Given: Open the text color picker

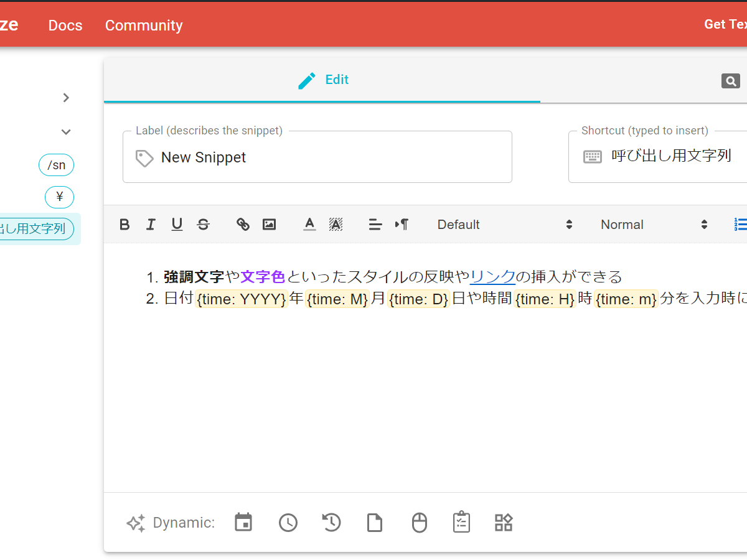Looking at the screenshot, I should pyautogui.click(x=309, y=225).
